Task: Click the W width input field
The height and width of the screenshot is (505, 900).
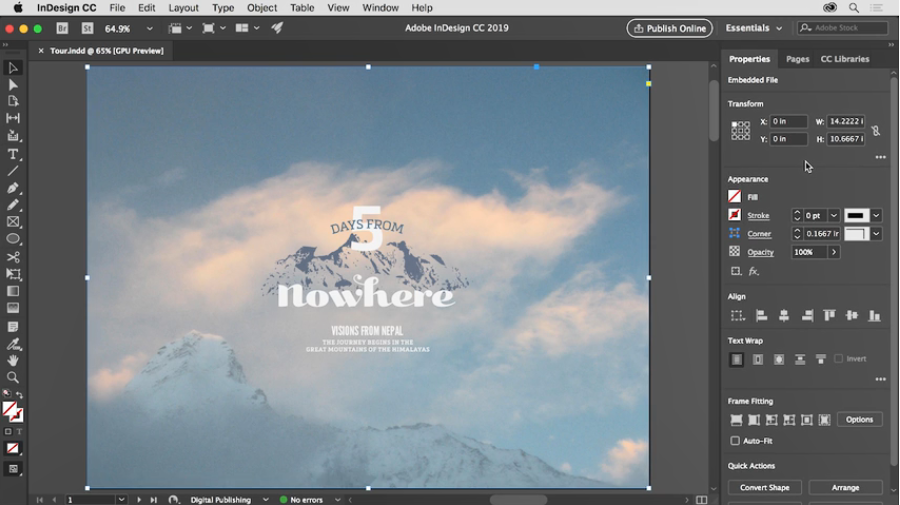Action: [x=845, y=122]
